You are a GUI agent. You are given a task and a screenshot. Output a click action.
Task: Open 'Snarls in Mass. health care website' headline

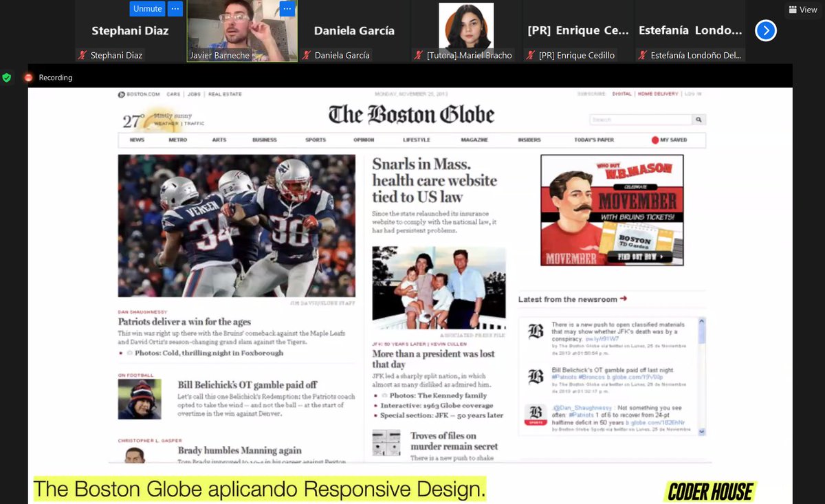pyautogui.click(x=434, y=180)
